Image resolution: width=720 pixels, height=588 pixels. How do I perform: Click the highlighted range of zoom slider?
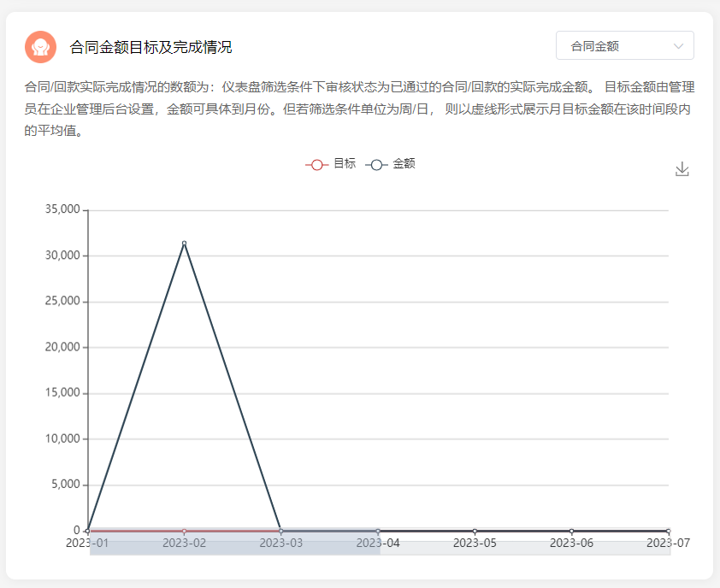point(234,548)
